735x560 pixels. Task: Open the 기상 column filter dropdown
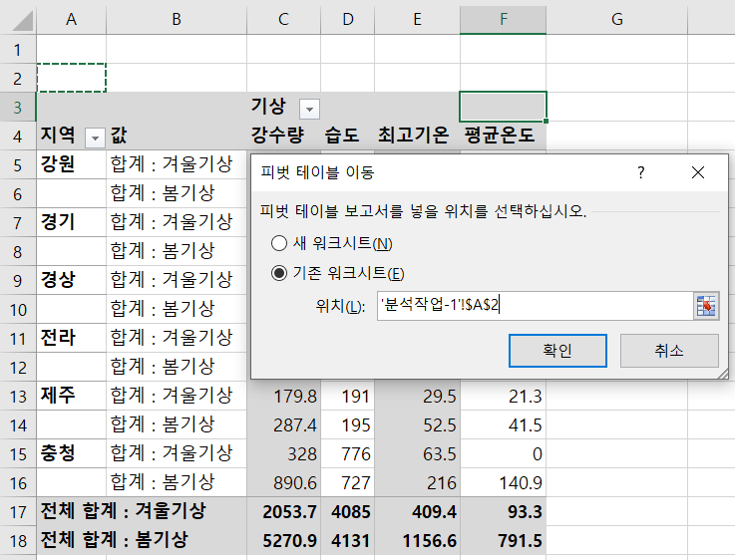coord(309,108)
